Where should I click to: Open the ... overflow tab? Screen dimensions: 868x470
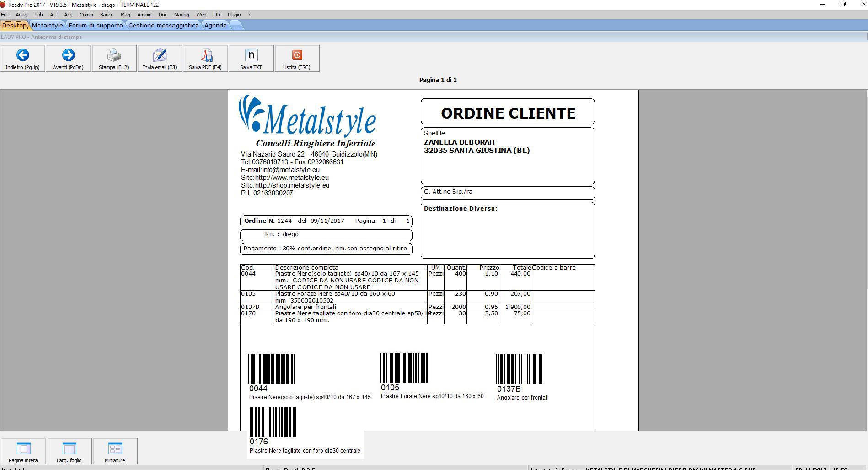[236, 25]
